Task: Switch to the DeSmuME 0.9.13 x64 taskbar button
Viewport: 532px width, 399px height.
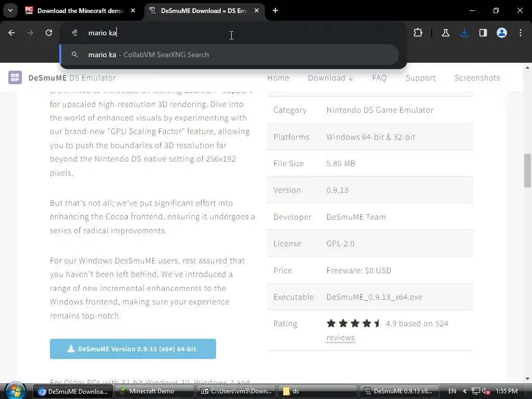Action: click(398, 391)
